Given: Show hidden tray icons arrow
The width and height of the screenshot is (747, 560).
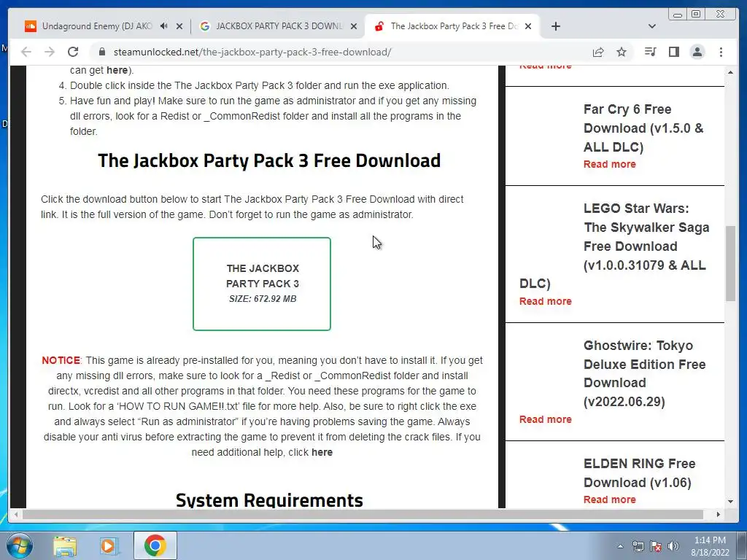Looking at the screenshot, I should (620, 546).
